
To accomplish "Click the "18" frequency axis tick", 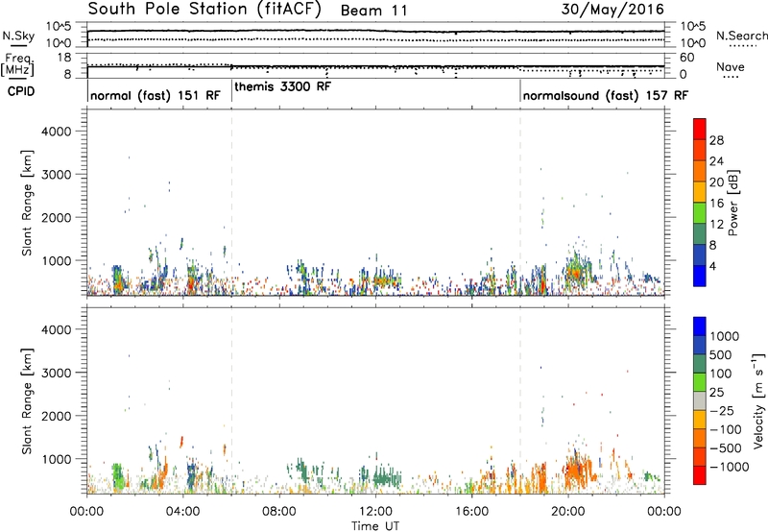I will pos(63,58).
